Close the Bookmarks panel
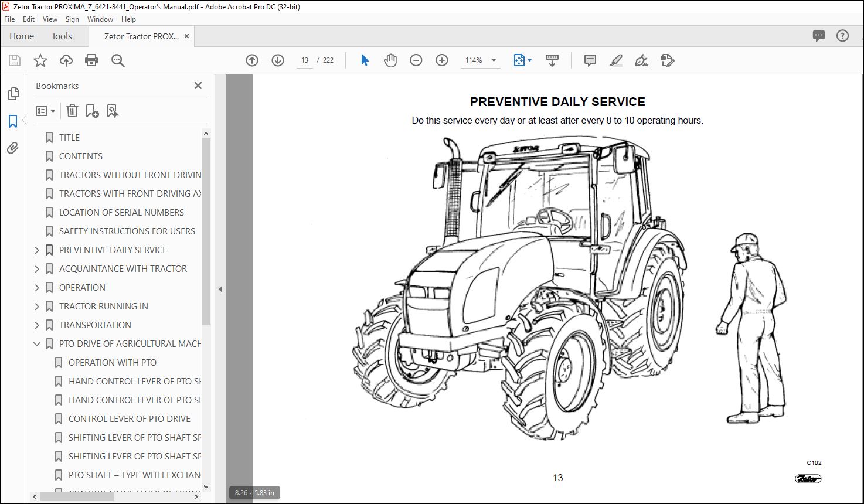This screenshot has width=864, height=504. click(198, 86)
